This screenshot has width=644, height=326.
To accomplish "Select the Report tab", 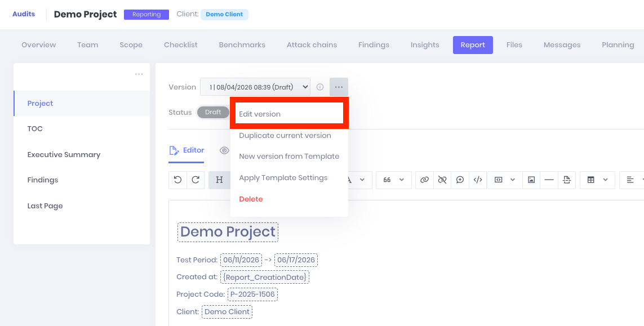I will tap(473, 45).
